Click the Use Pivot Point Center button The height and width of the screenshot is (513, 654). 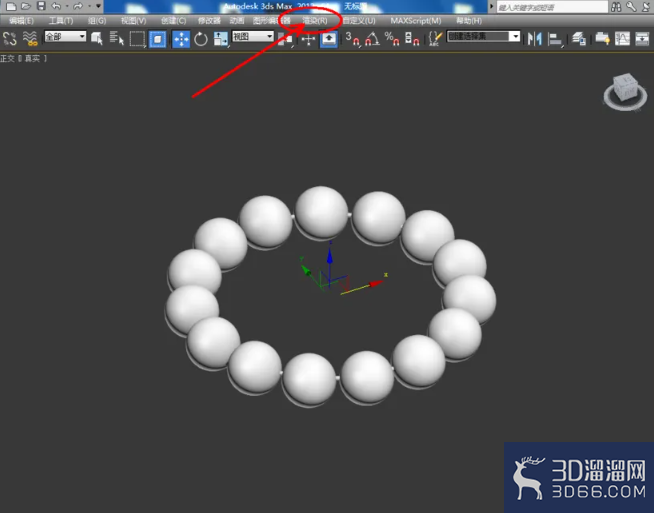[x=285, y=39]
